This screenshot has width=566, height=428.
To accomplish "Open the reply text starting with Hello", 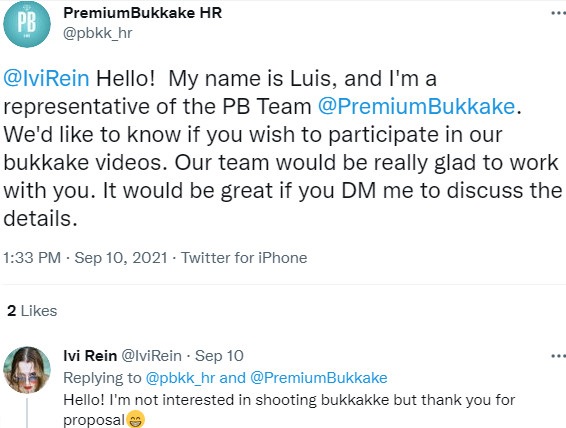I will [289, 410].
